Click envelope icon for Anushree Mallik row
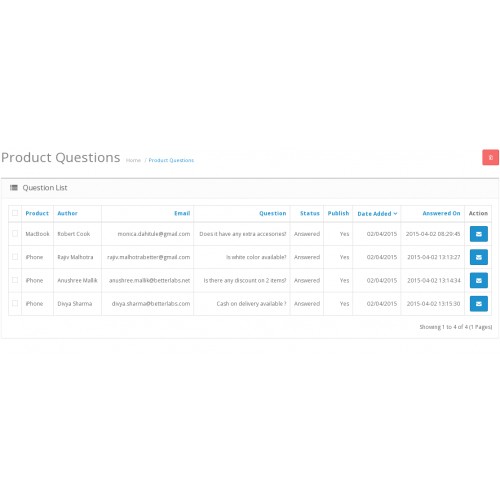The height and width of the screenshot is (500, 500). pyautogui.click(x=479, y=280)
